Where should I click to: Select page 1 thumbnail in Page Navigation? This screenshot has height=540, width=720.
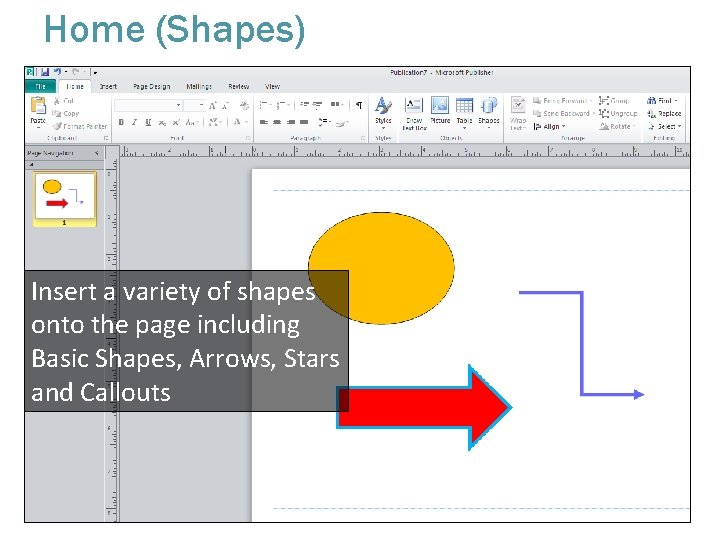(x=65, y=199)
